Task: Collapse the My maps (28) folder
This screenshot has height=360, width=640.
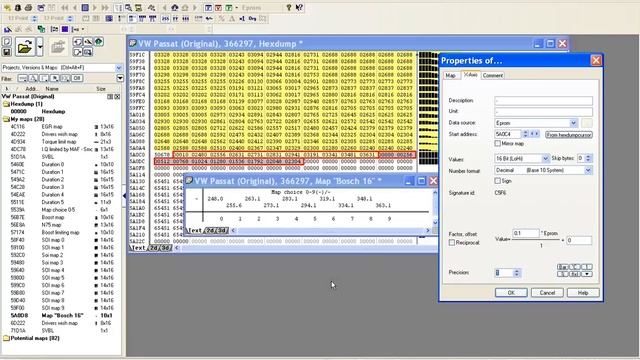Action: coord(6,119)
